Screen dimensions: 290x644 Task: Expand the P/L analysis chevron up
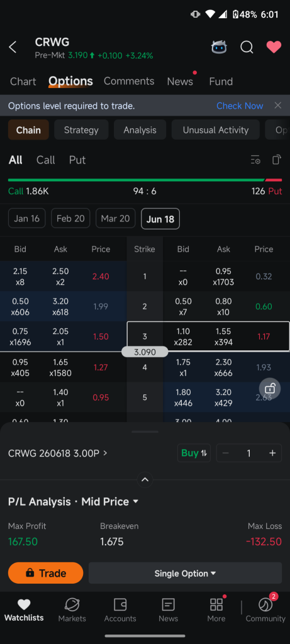[145, 479]
